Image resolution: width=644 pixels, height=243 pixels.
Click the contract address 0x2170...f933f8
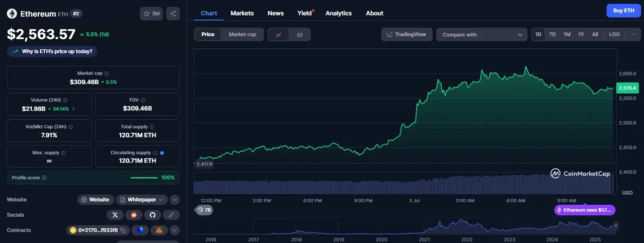[98, 230]
